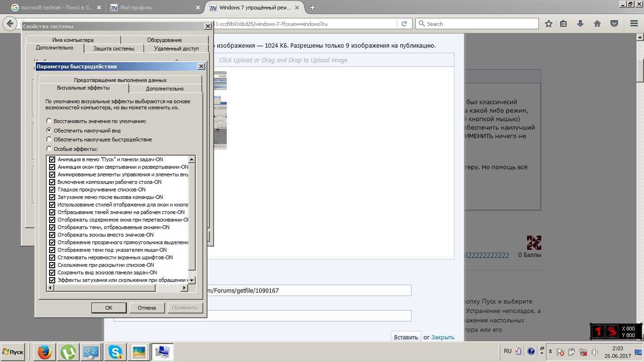Switch to the "Дополнительно" tab in performance options
The image size is (644, 362).
[165, 89]
